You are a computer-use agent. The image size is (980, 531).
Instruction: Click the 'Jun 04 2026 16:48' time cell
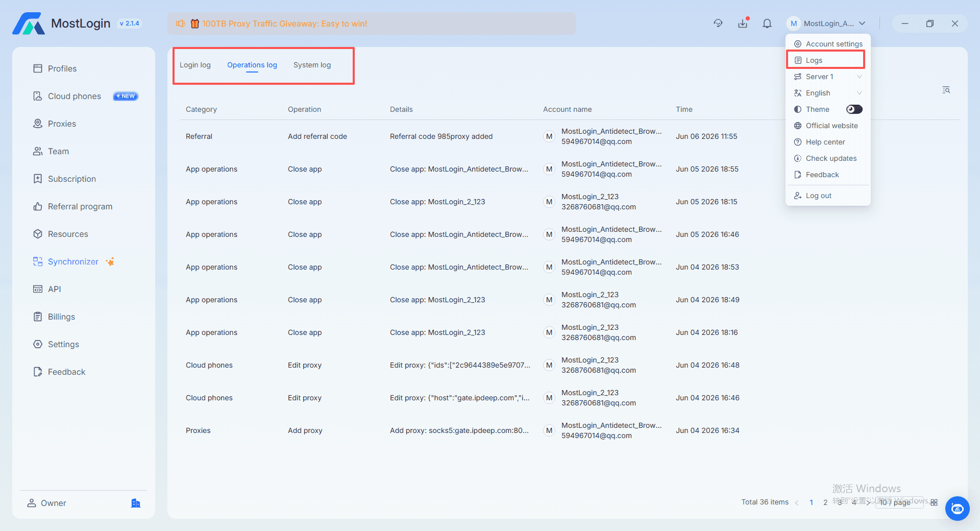[707, 365]
